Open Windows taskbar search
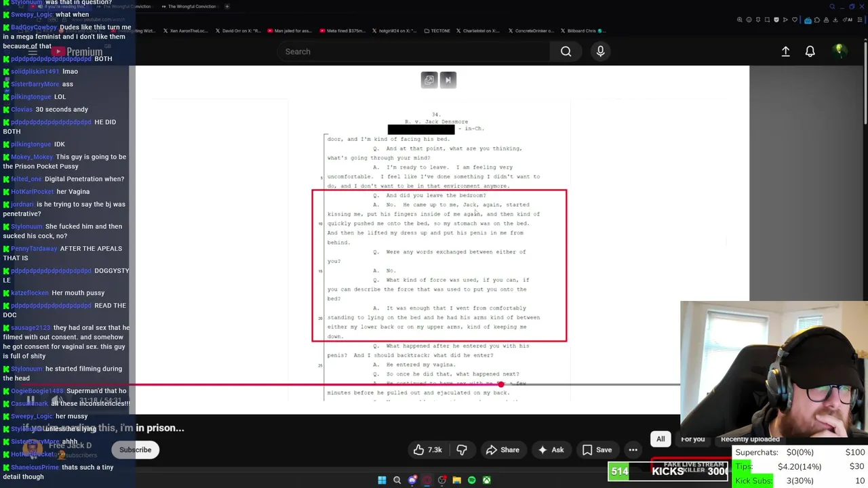 [x=397, y=481]
